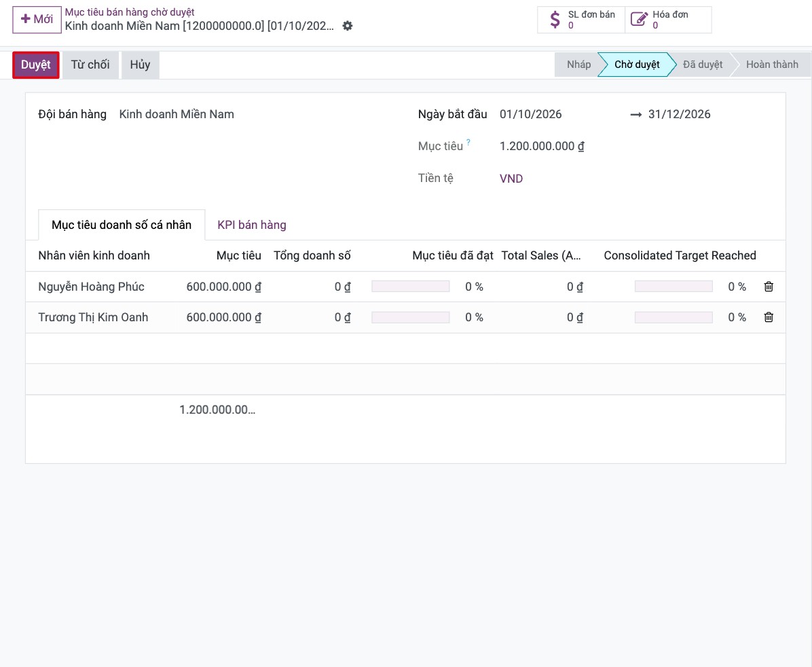Viewport: 812px width, 667px height.
Task: Sort by Mục tiêu đã đạt column header
Action: (453, 255)
